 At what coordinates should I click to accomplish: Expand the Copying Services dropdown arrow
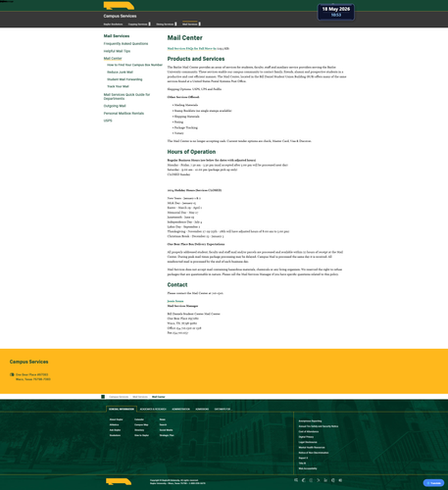coord(149,24)
